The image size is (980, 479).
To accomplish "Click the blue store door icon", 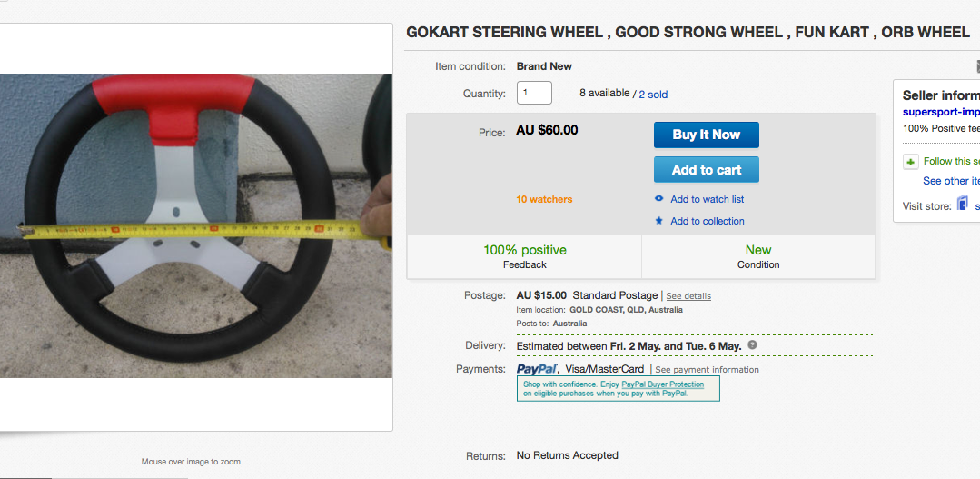I will point(963,205).
